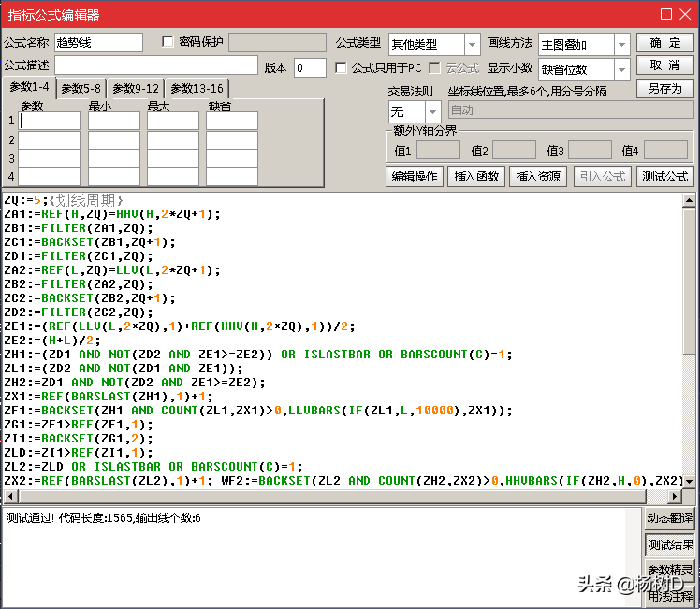Open the 动态翻译 dynamic translation panel
Image resolution: width=700 pixels, height=609 pixels.
(x=670, y=518)
